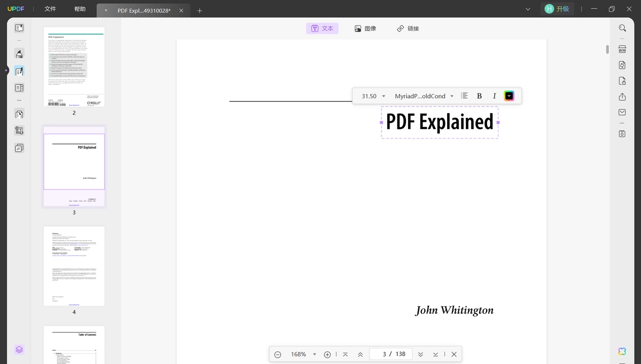Viewport: 641px width, 364px height.
Task: Toggle italic formatting on text
Action: (494, 96)
